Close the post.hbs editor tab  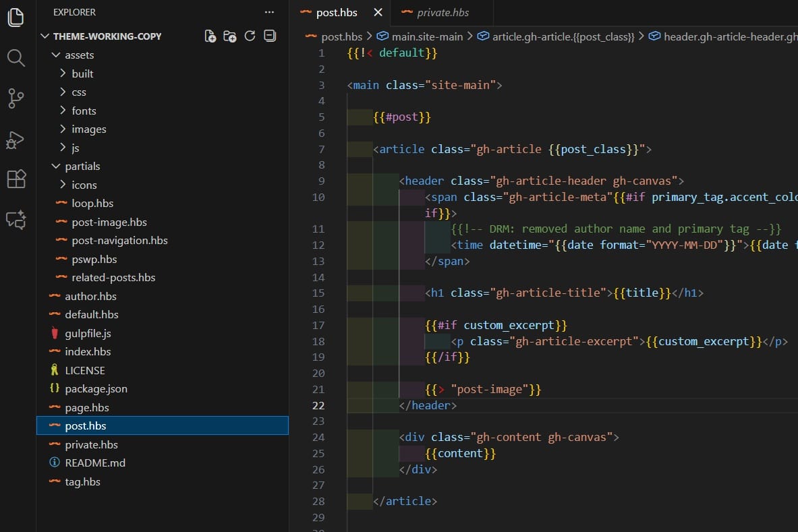point(378,13)
